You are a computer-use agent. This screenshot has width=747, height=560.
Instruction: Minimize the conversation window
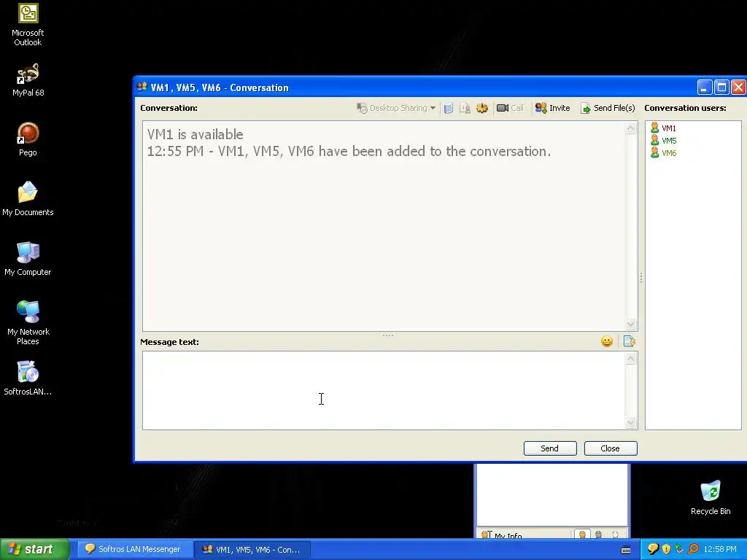click(x=705, y=87)
